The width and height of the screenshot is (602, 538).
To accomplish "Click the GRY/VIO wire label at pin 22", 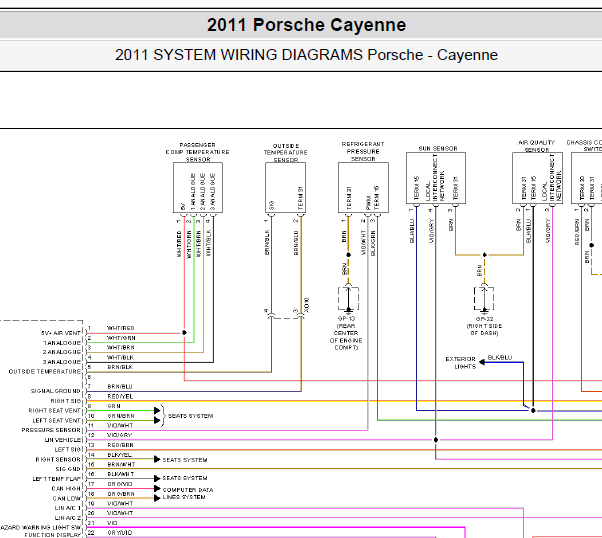I will point(119,533).
